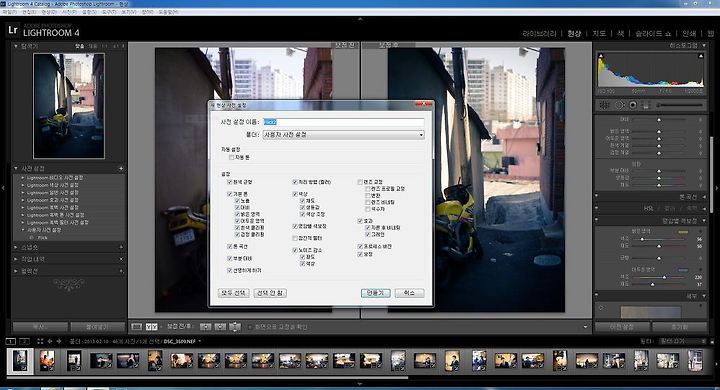Open preset Folder dropdown in dialog
The height and width of the screenshot is (390, 720).
pos(343,135)
